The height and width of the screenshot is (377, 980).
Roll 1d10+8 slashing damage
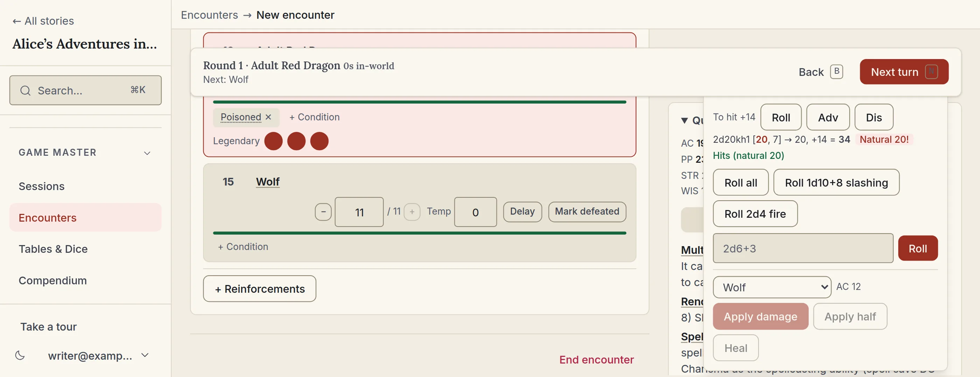[x=836, y=183]
